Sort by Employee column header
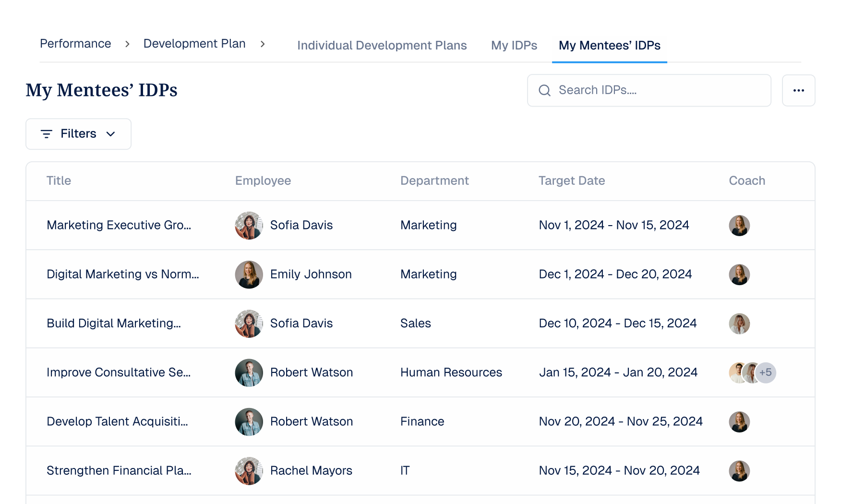Image resolution: width=841 pixels, height=504 pixels. click(263, 180)
